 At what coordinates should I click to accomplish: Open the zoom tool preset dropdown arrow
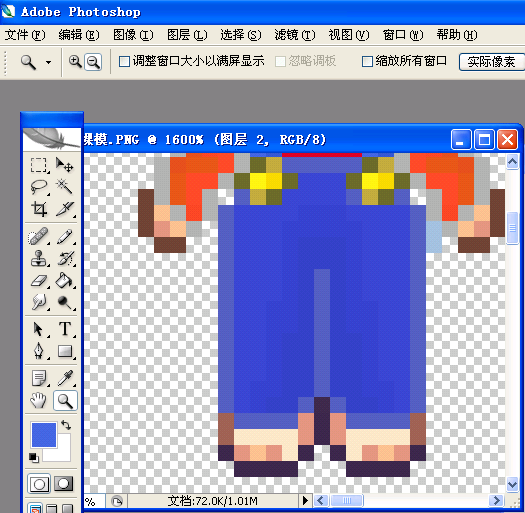click(x=49, y=62)
